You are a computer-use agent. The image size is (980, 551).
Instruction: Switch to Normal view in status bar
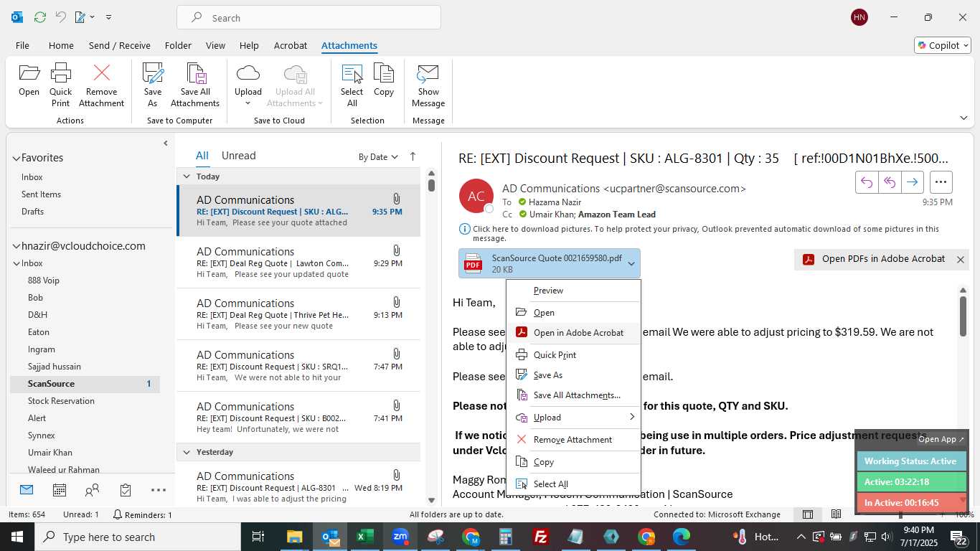click(x=808, y=514)
